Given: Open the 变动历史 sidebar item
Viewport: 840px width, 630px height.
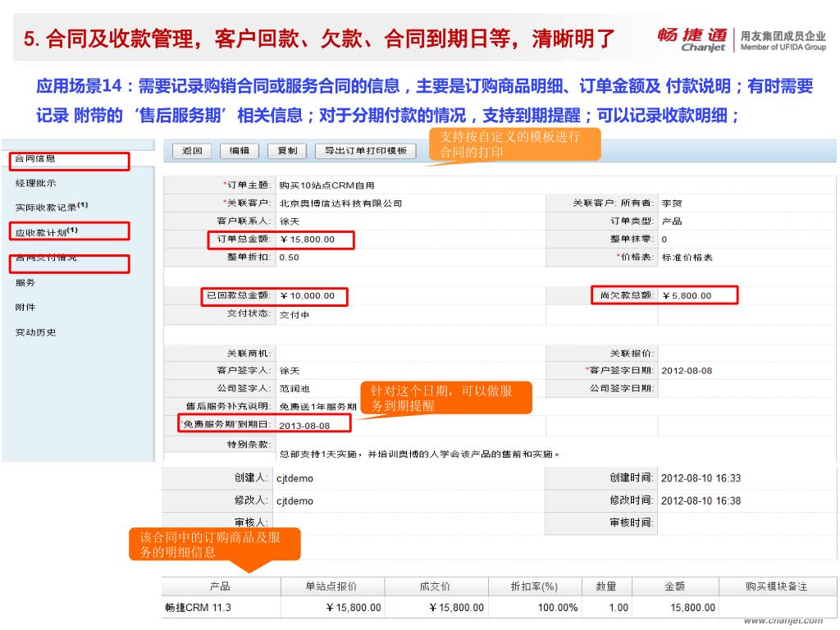Looking at the screenshot, I should pos(35,333).
